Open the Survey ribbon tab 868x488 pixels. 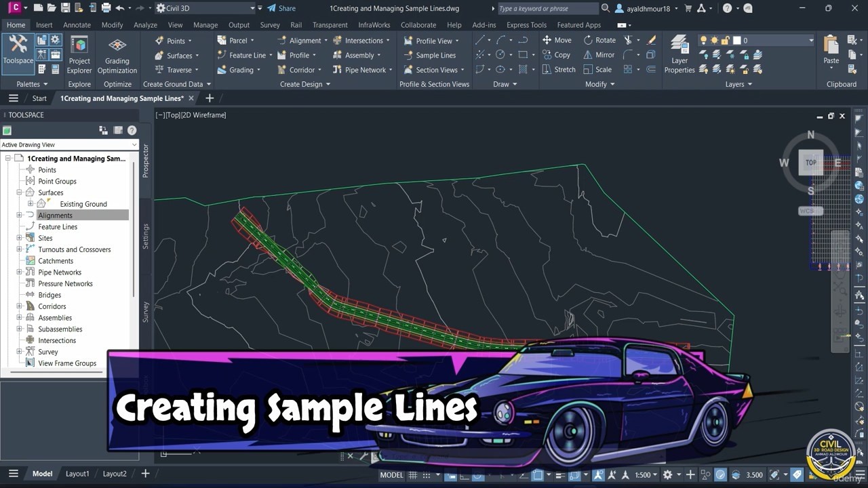[270, 25]
